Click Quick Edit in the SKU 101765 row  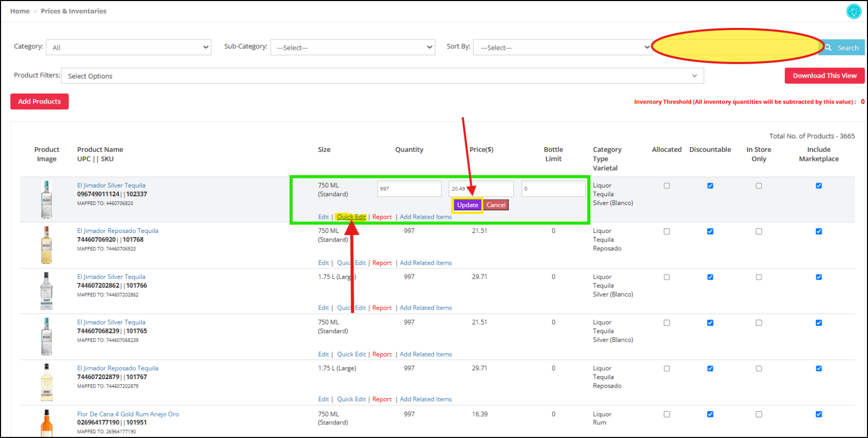click(351, 354)
